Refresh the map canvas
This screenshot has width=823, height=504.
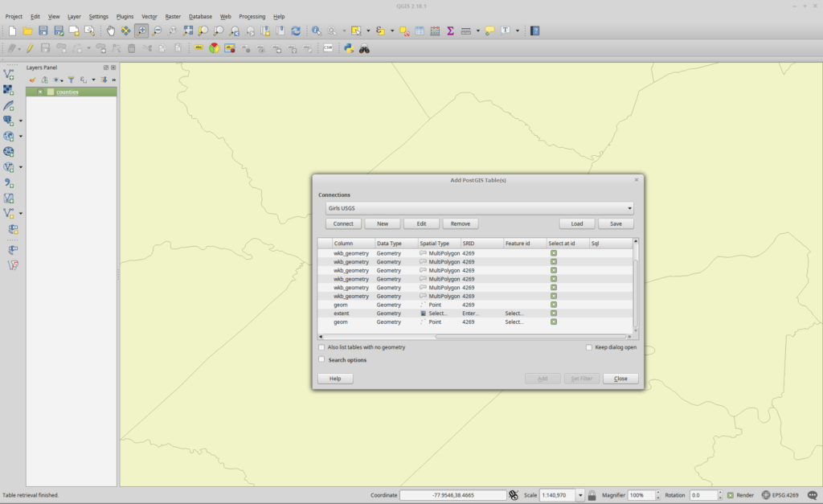[x=295, y=31]
